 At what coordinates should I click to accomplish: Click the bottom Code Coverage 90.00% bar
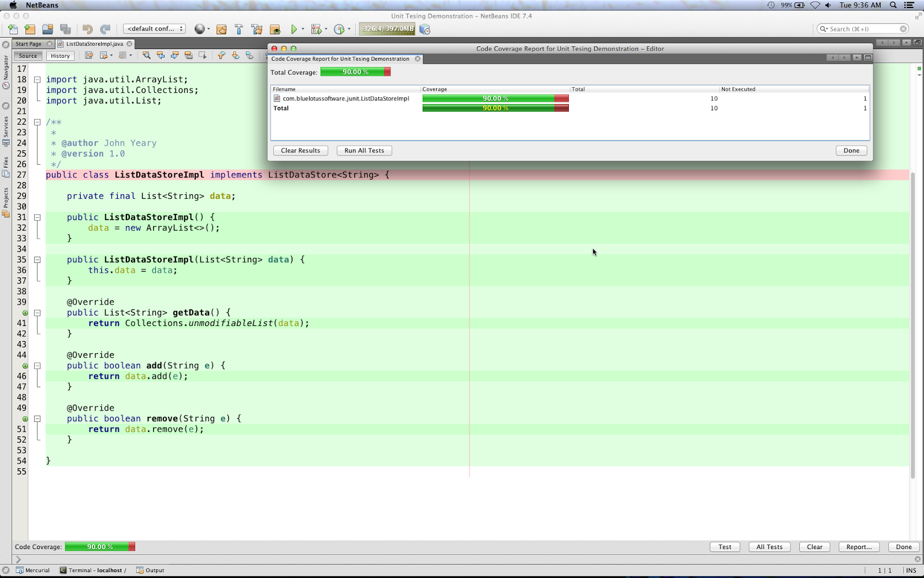[100, 547]
